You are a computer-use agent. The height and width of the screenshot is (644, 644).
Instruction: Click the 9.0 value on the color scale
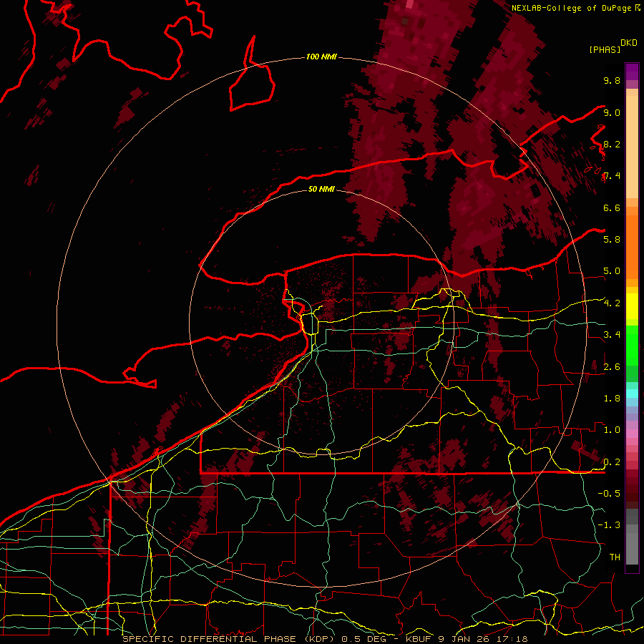point(612,112)
